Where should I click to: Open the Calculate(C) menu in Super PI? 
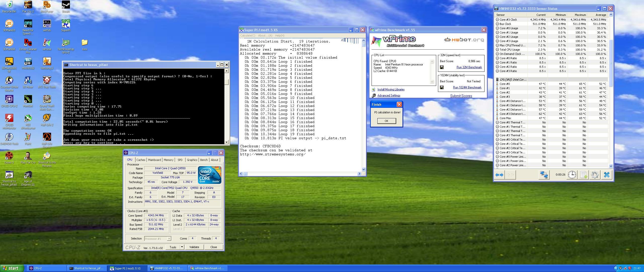(x=248, y=36)
